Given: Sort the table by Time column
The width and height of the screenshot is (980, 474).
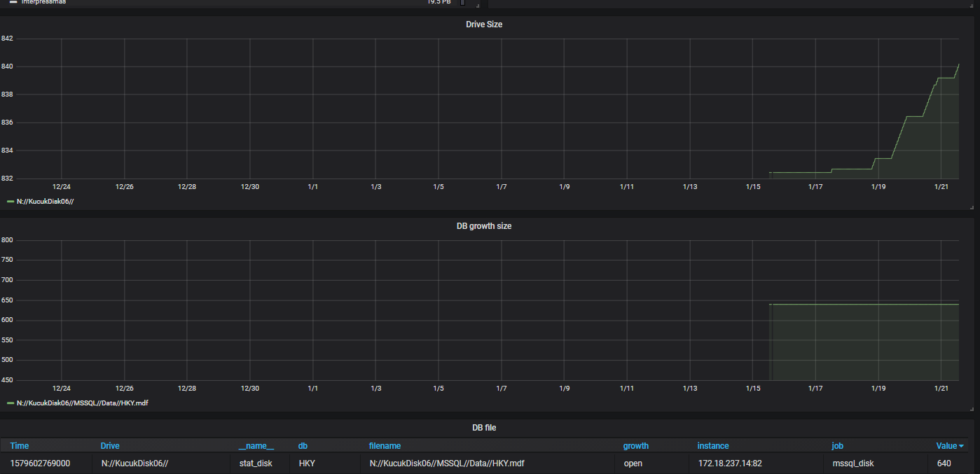Looking at the screenshot, I should (20, 446).
